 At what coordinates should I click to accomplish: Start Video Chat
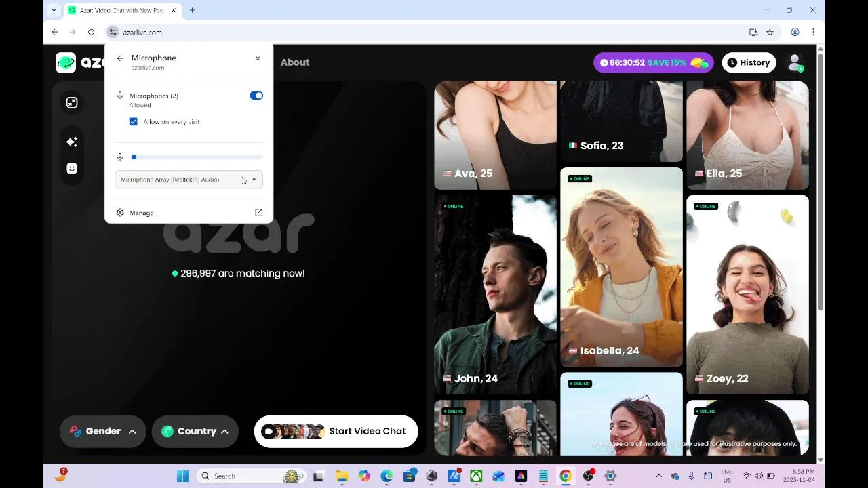click(x=336, y=432)
